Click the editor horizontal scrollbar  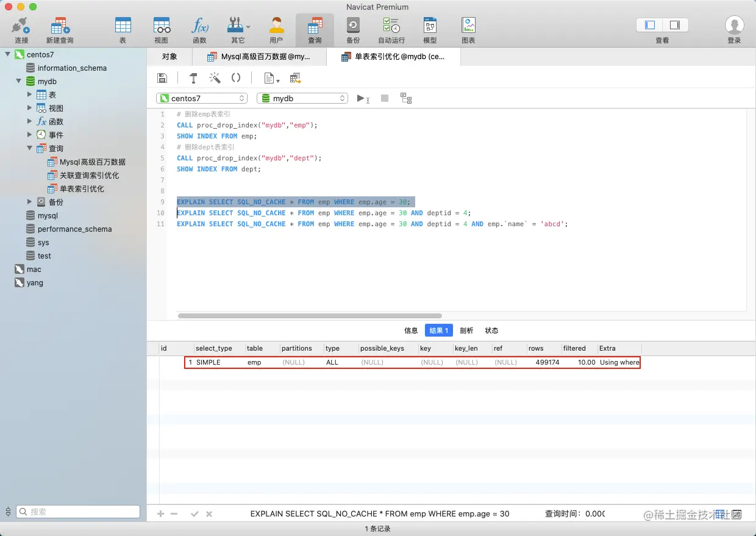pos(309,315)
